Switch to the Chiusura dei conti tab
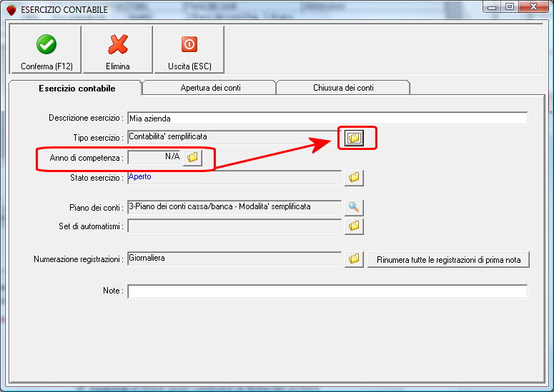The height and width of the screenshot is (392, 554). [x=343, y=88]
